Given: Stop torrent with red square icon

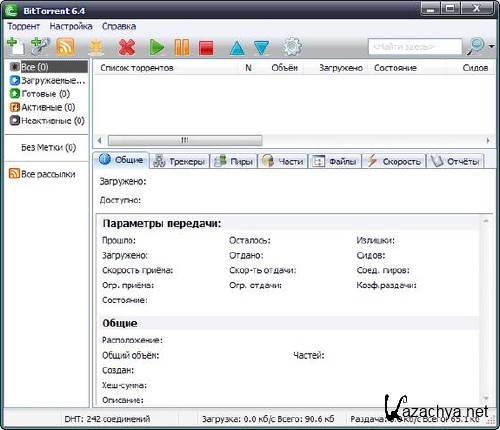Looking at the screenshot, I should [x=206, y=47].
